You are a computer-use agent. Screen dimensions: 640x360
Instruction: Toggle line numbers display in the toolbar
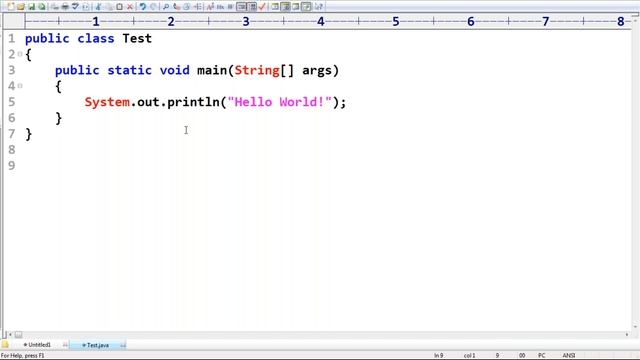point(252,7)
